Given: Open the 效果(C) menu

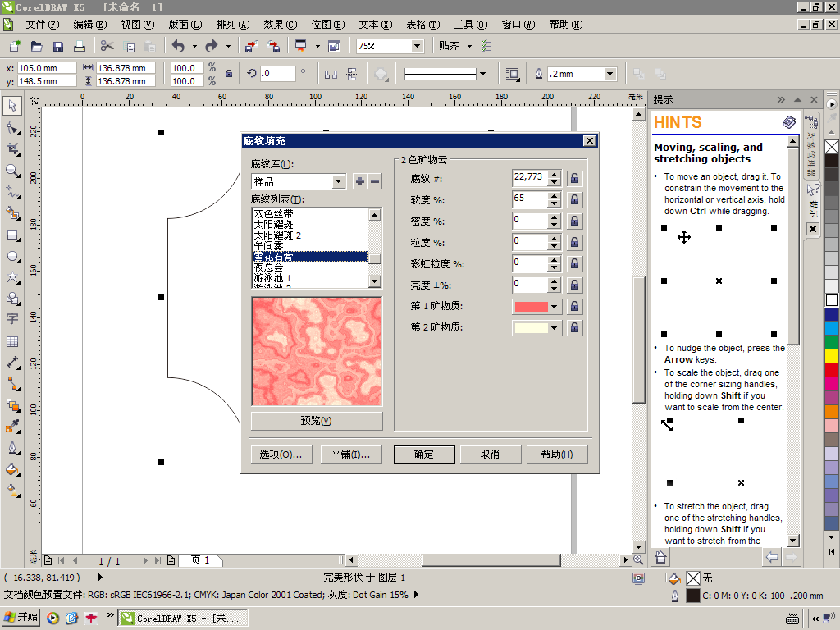Looking at the screenshot, I should [281, 25].
